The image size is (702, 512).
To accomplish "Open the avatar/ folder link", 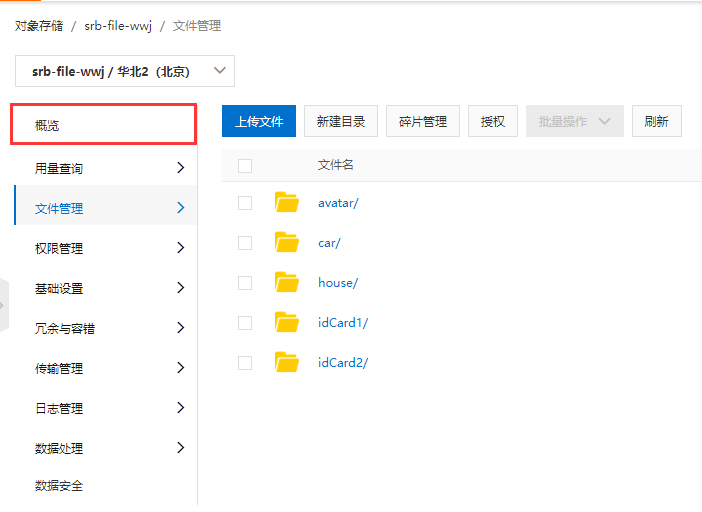I will (338, 203).
